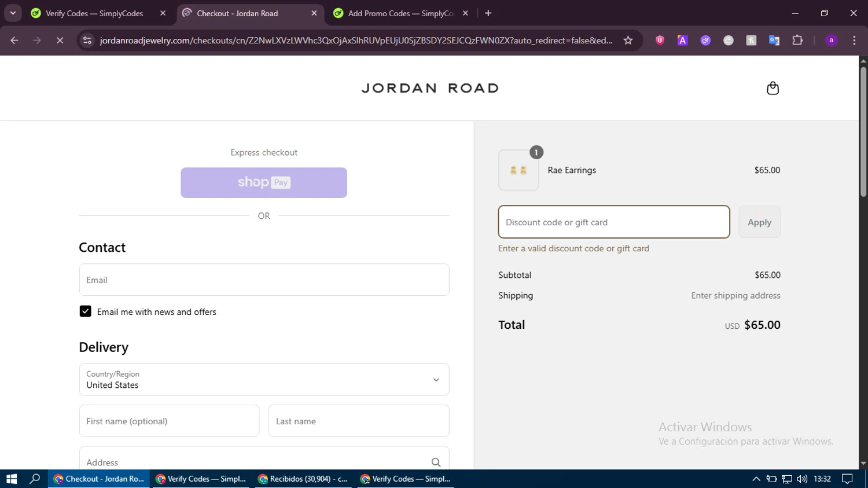Screen dimensions: 868x488
Task: Click the $65.00 total amount
Action: tap(762, 325)
